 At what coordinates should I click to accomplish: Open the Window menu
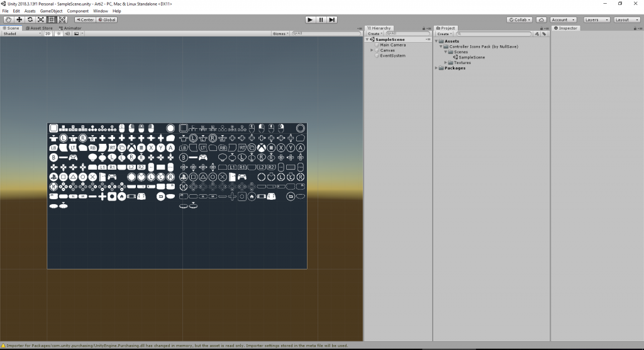click(100, 11)
